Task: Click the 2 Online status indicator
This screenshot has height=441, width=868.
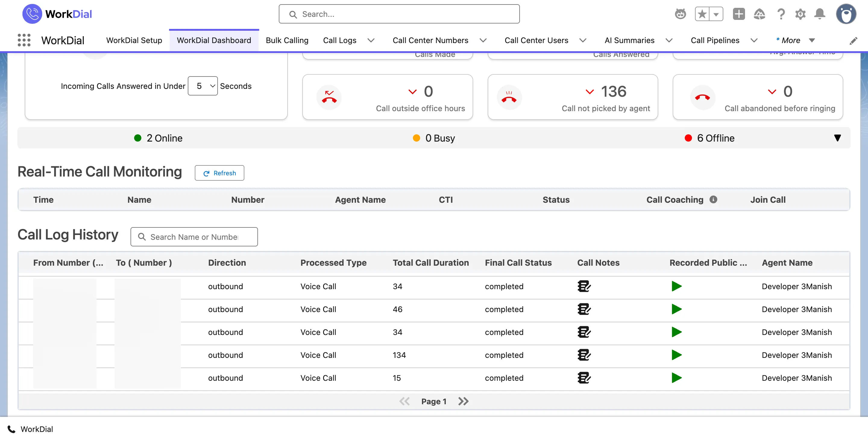Action: [x=158, y=138]
